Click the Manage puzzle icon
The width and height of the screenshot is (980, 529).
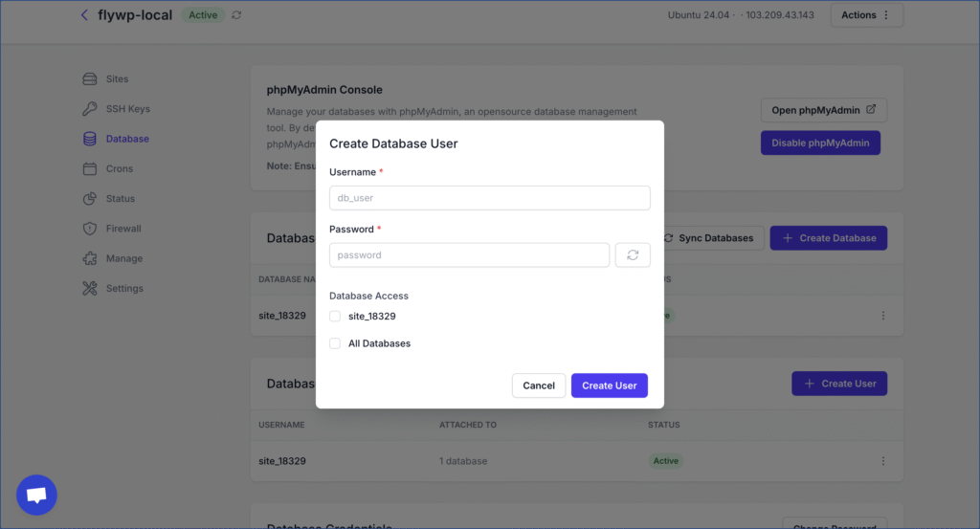point(90,258)
